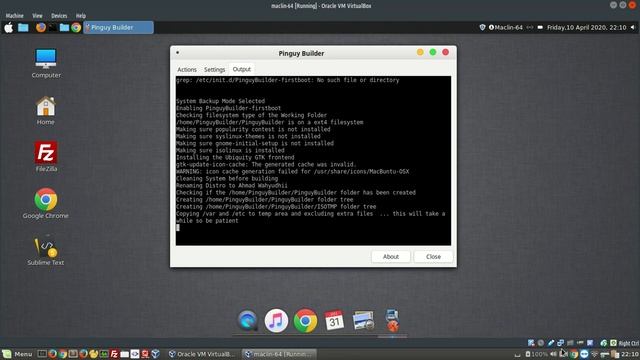Open the FileZilla desktop icon

click(x=46, y=157)
